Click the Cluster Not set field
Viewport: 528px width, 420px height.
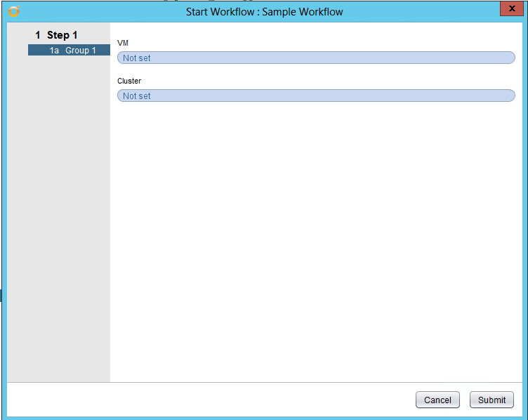point(316,96)
